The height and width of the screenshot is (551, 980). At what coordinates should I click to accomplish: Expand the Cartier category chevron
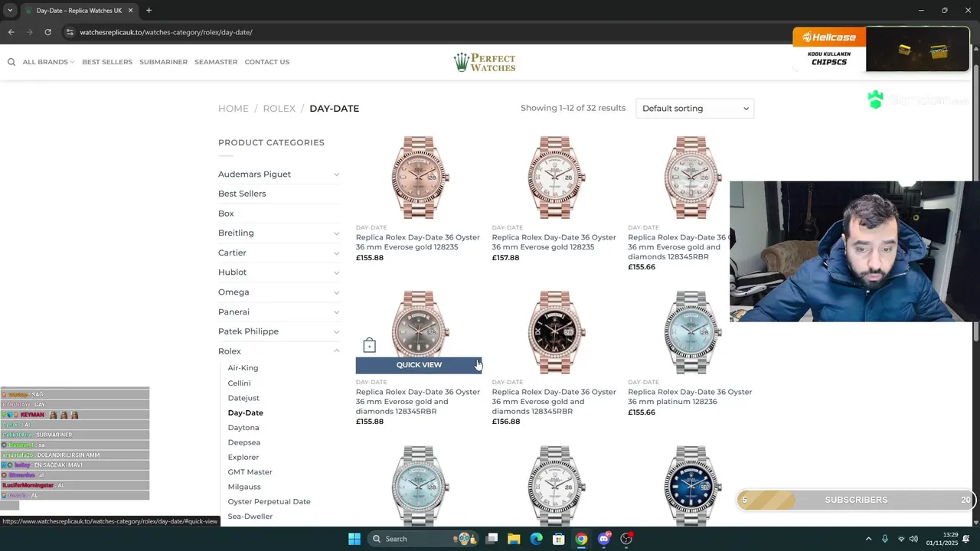coord(336,253)
